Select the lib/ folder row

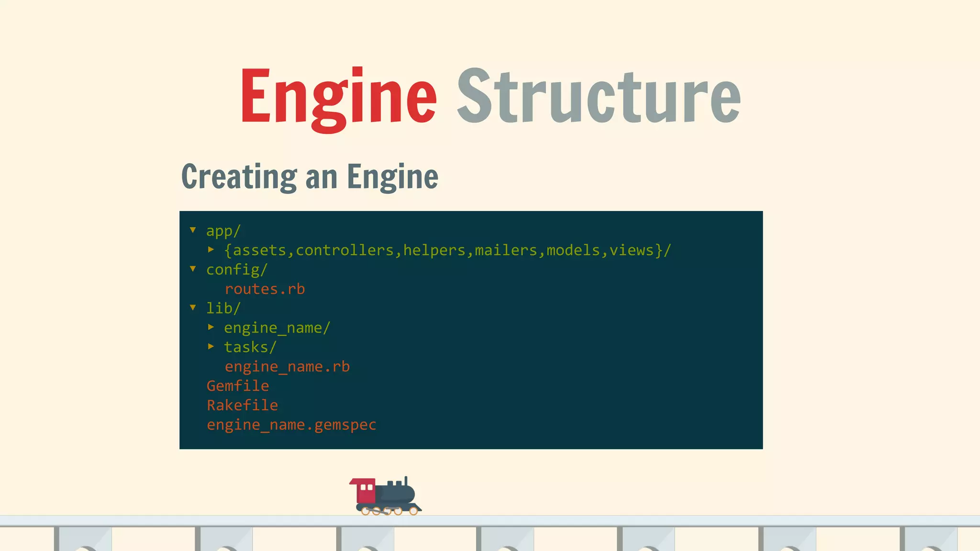223,308
